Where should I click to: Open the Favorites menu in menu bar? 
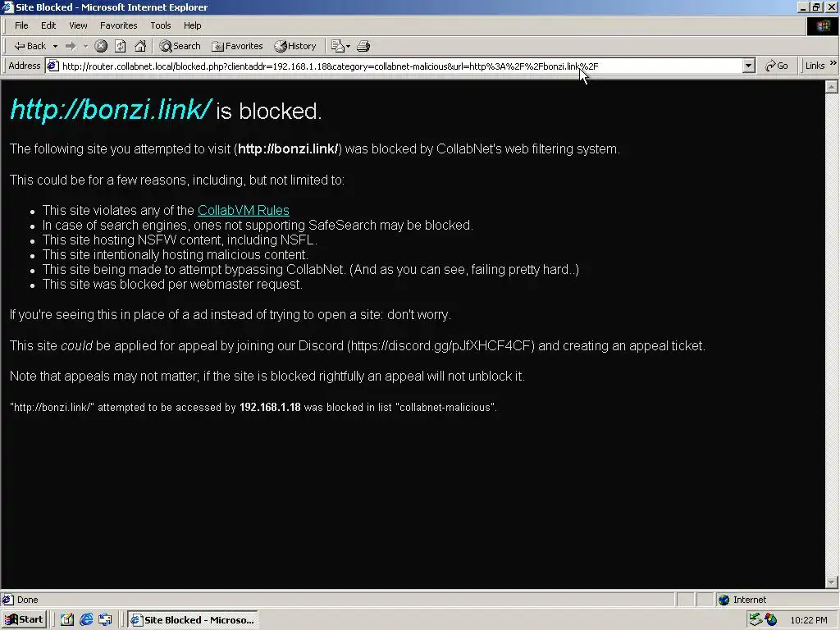tap(118, 25)
